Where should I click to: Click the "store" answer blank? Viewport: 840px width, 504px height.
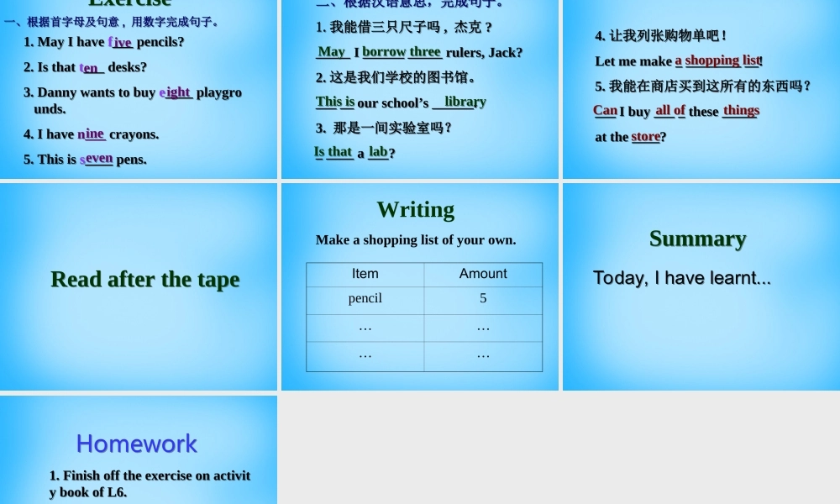[x=645, y=137]
